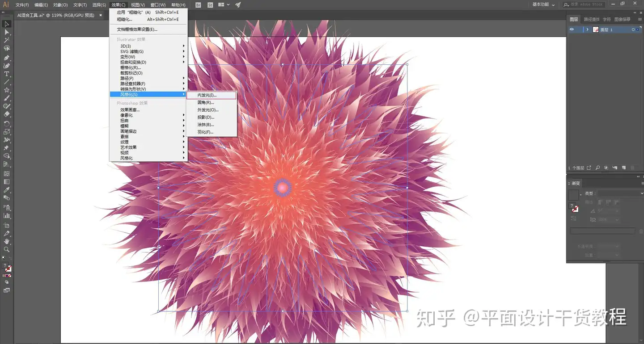This screenshot has height=344, width=644.
Task: Select the Curvature tool
Action: 7,66
